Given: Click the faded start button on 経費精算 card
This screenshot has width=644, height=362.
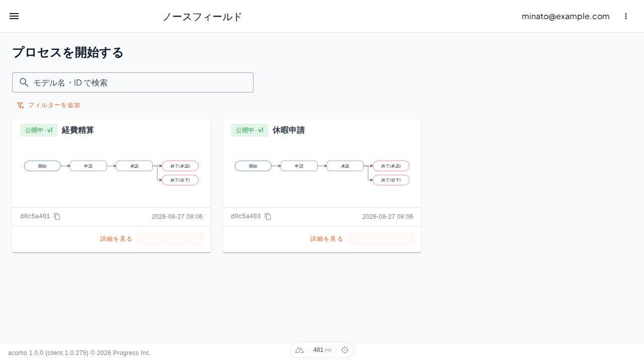Looking at the screenshot, I should pos(171,239).
